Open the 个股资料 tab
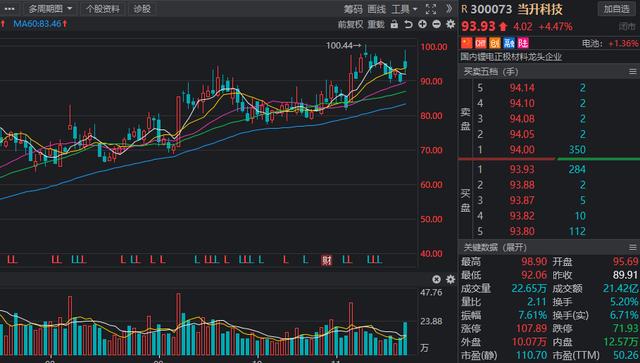 pyautogui.click(x=102, y=9)
